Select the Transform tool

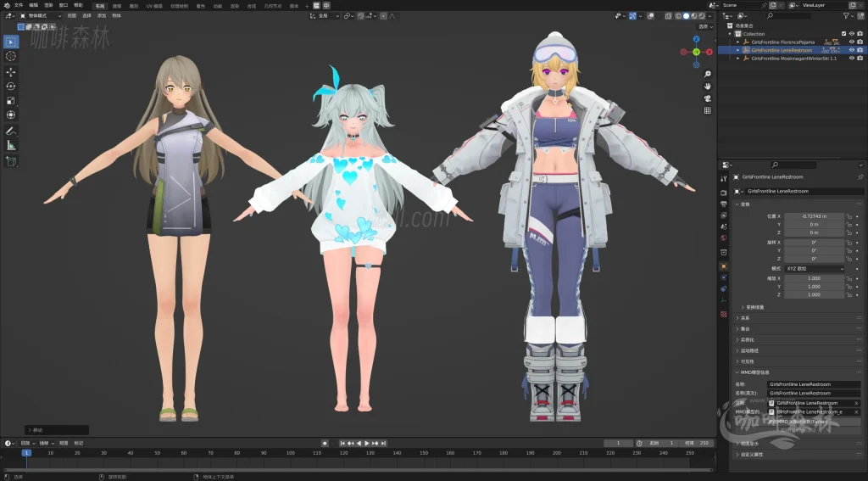tap(10, 115)
